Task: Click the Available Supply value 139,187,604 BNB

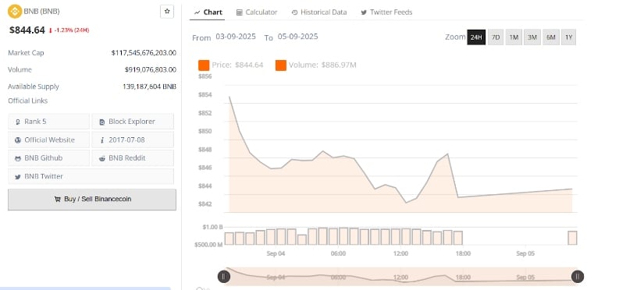Action: (150, 87)
